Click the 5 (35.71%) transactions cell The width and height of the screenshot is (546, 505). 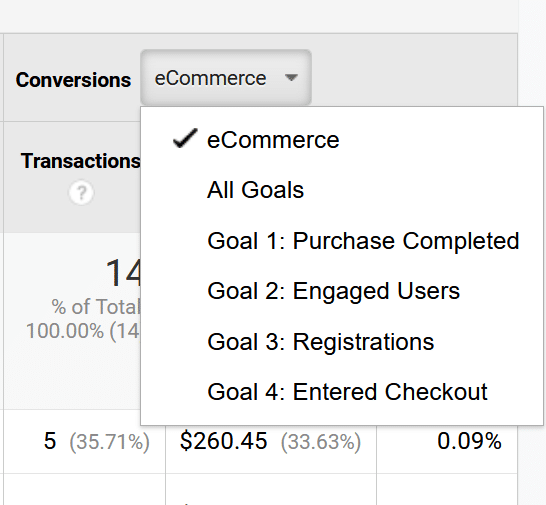[96, 441]
